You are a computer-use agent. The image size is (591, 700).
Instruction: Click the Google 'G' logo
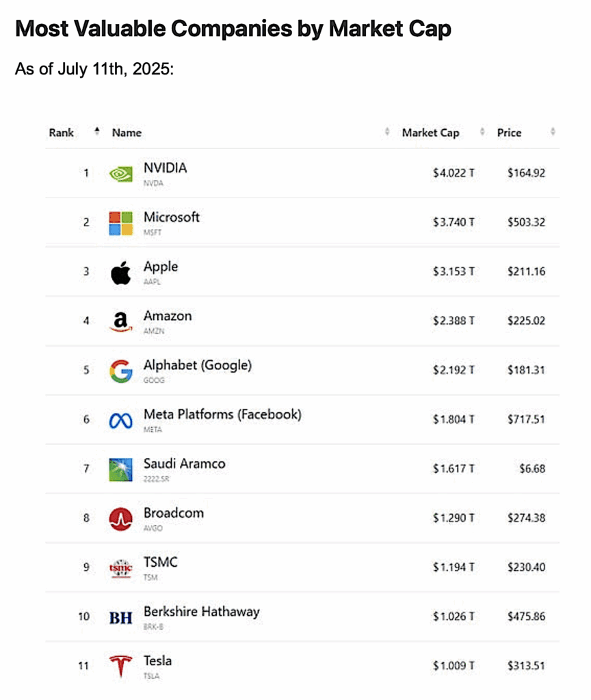point(121,371)
